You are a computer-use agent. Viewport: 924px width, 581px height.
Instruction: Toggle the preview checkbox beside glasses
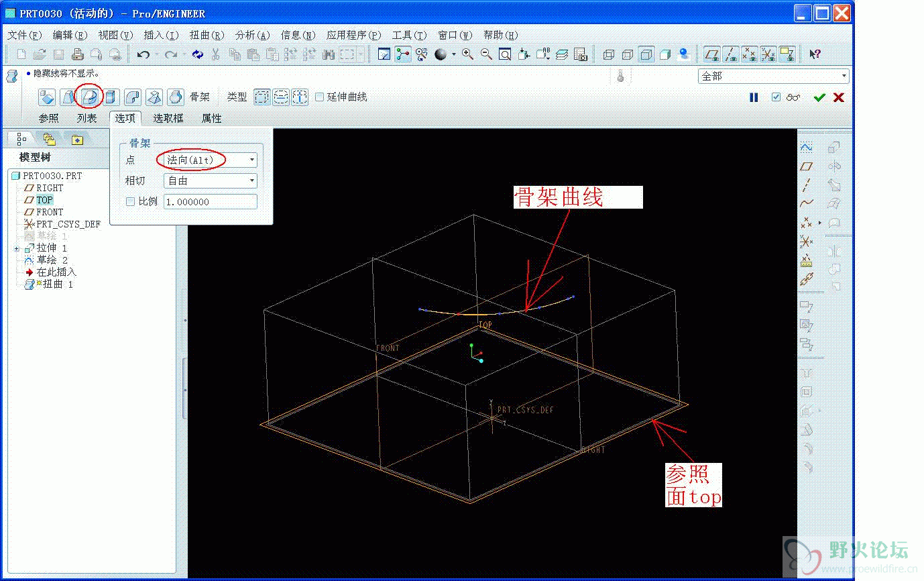pos(776,97)
